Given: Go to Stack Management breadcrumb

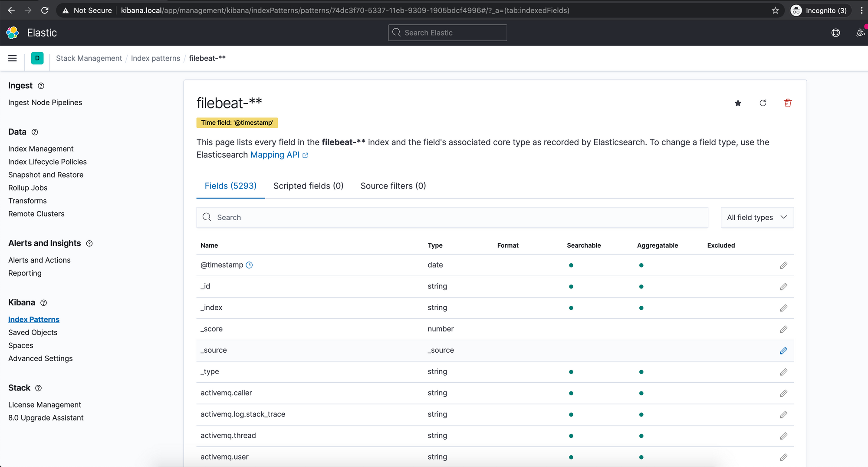Looking at the screenshot, I should point(89,58).
